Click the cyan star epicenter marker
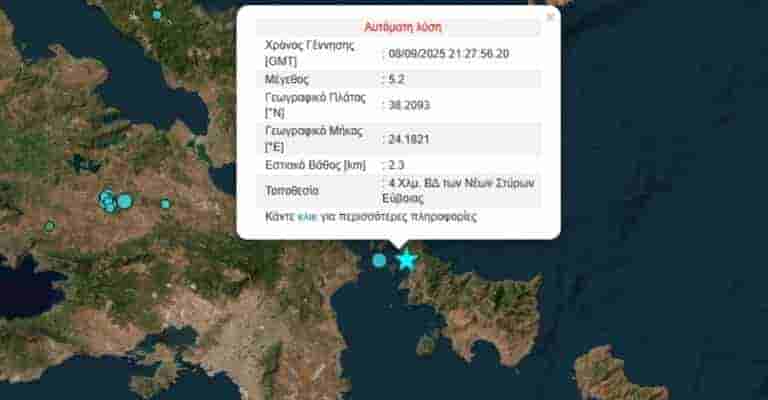This screenshot has width=768, height=400. coord(406,260)
